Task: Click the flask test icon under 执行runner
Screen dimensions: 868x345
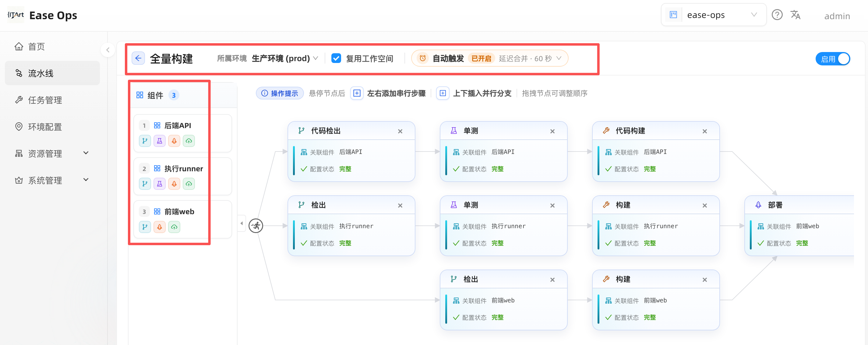Action: click(159, 184)
